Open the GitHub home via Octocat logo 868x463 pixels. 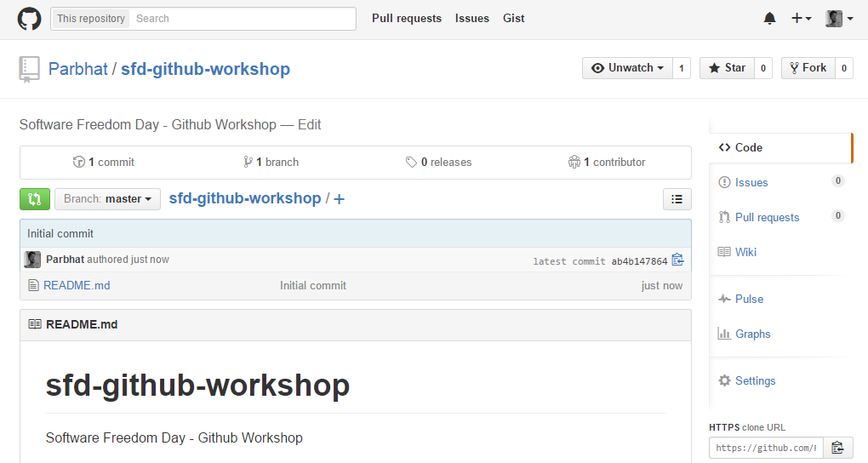[29, 19]
